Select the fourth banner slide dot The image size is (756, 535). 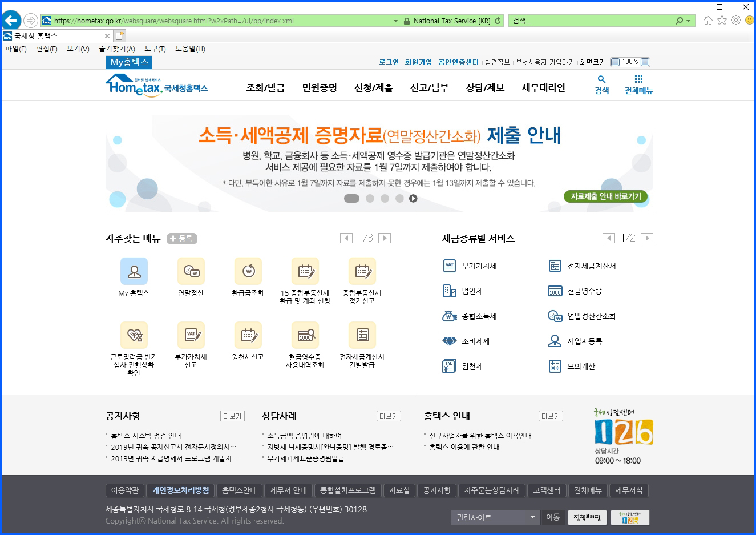tap(399, 198)
